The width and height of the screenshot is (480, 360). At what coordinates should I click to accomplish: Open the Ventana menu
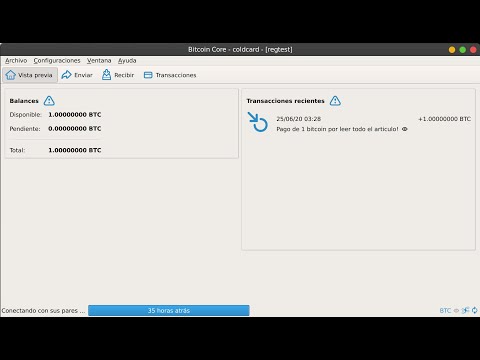[x=99, y=61]
